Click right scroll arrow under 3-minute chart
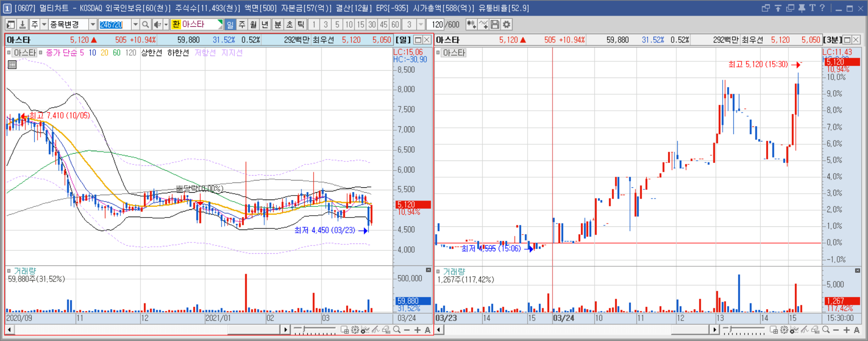This screenshot has width=868, height=341. [x=715, y=330]
